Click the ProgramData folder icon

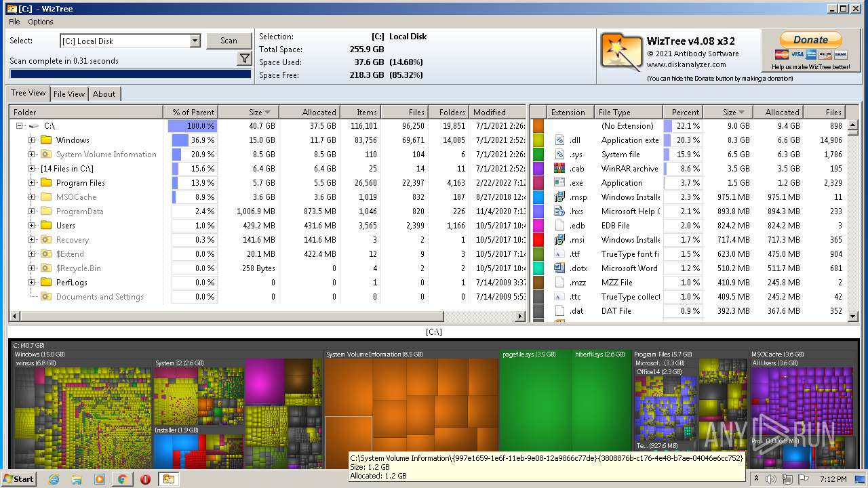46,211
